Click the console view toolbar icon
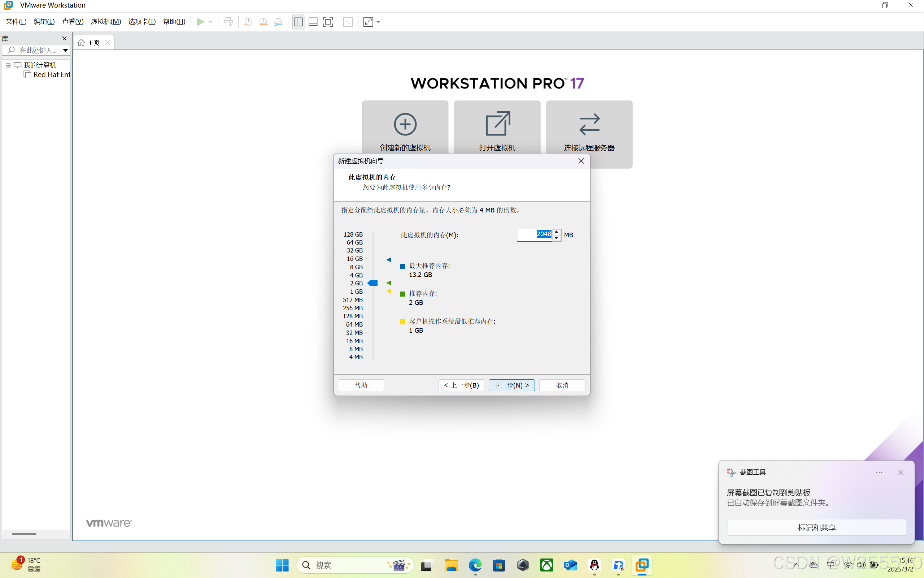This screenshot has width=924, height=578. [x=348, y=22]
